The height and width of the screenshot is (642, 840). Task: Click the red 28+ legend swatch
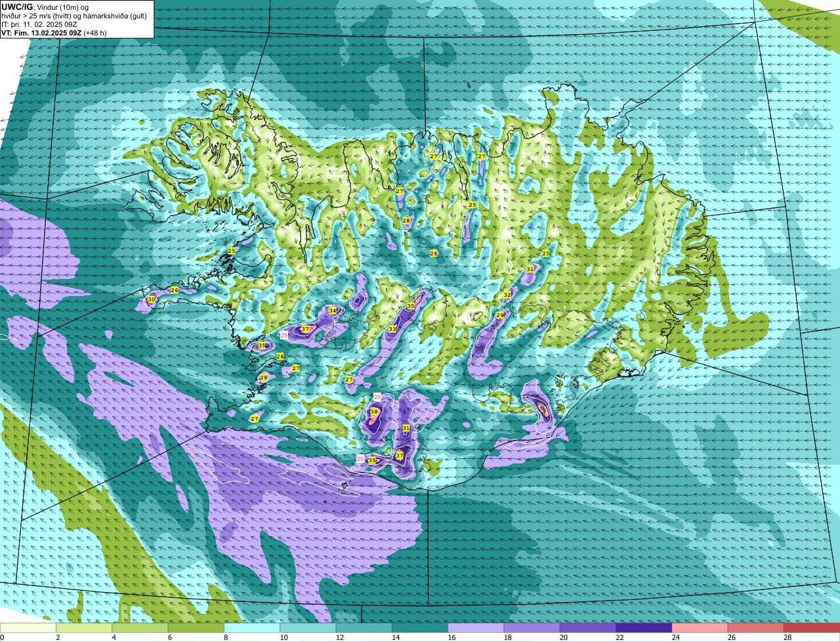click(812, 628)
